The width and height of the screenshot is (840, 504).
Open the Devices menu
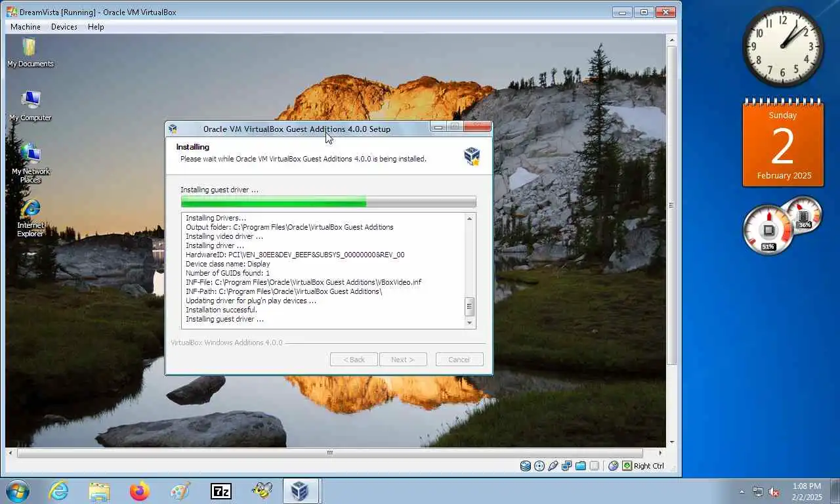[64, 27]
